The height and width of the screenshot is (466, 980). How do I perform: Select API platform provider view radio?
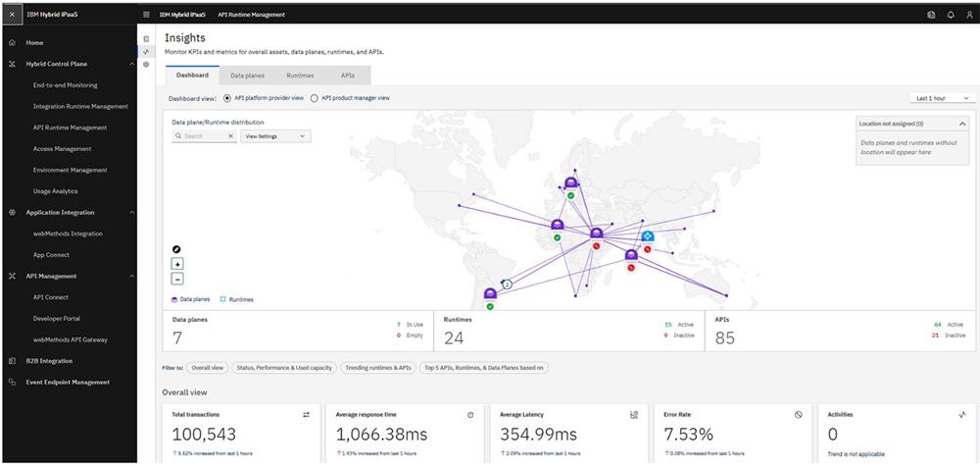227,98
